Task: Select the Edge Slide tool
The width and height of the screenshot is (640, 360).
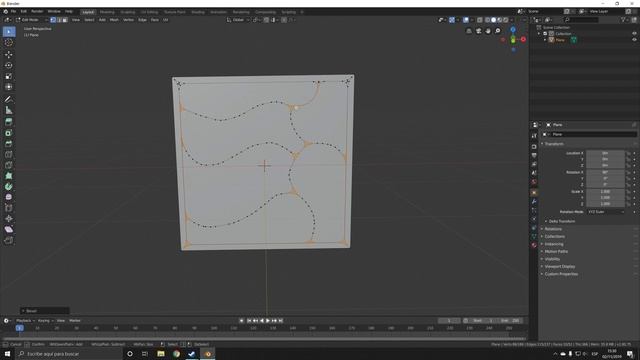Action: 9,208
